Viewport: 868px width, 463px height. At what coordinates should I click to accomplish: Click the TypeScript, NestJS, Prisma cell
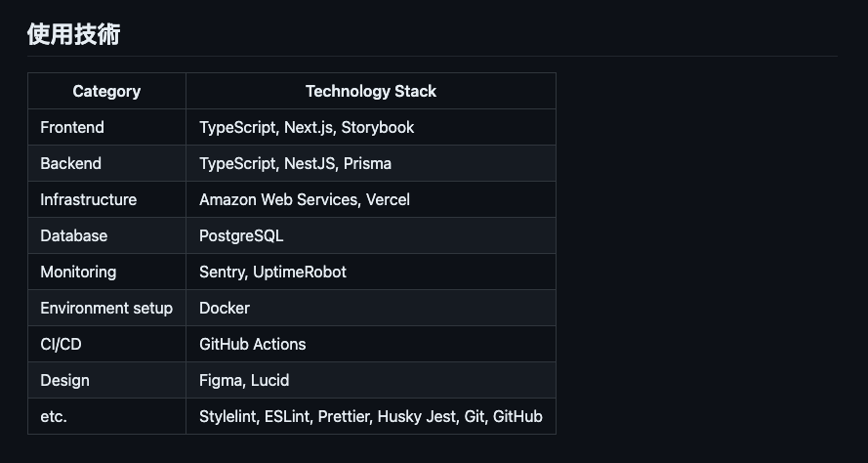coord(371,163)
